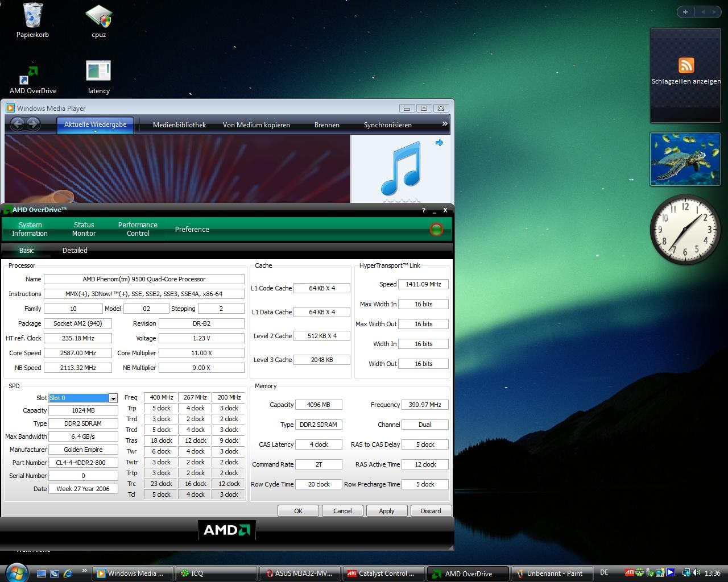728x582 pixels.
Task: Expand the SPD Slot 0 dropdown
Action: pos(113,398)
